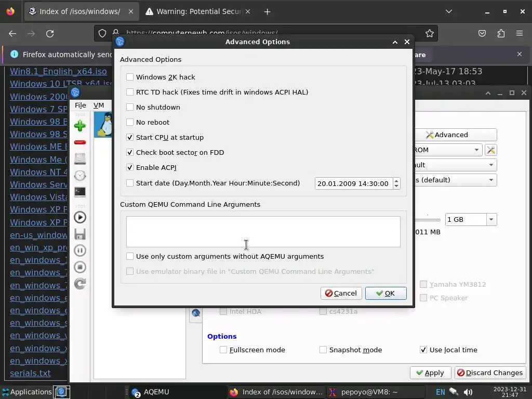The image size is (532, 399).
Task: Open the hard disk manager icon in AQEMU
Action: (x=80, y=159)
